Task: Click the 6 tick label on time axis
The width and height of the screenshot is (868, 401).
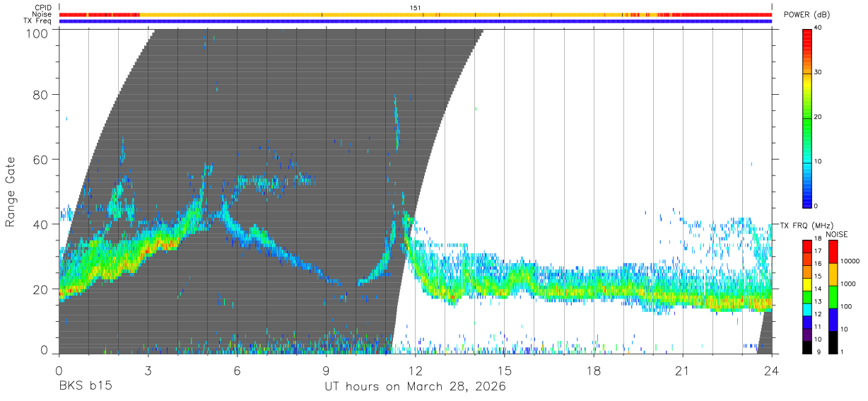Action: [x=237, y=371]
